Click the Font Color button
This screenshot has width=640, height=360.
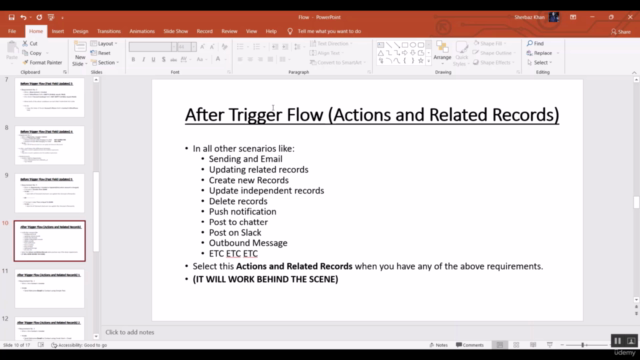click(218, 60)
